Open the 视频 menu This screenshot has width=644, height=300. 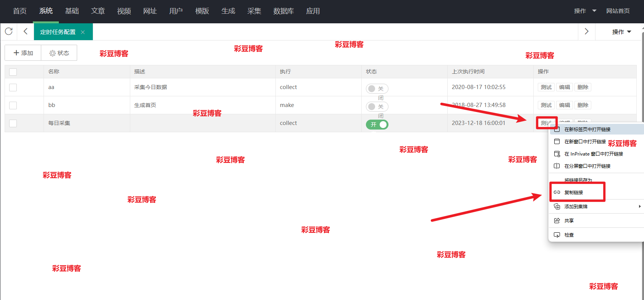[124, 11]
